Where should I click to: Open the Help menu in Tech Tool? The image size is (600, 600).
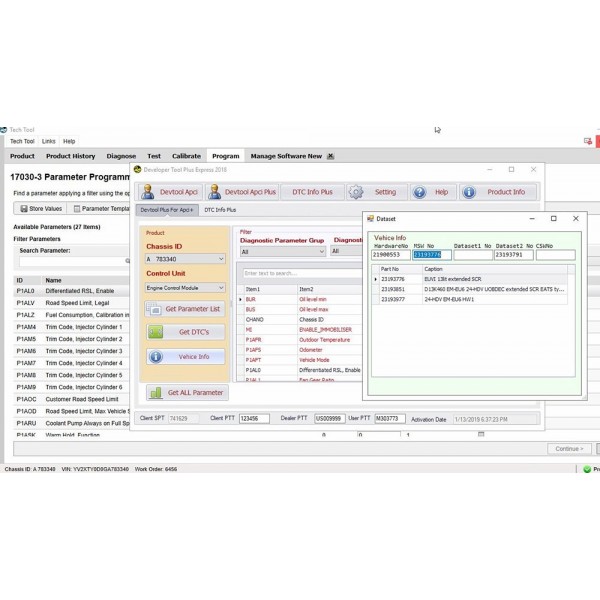(69, 142)
